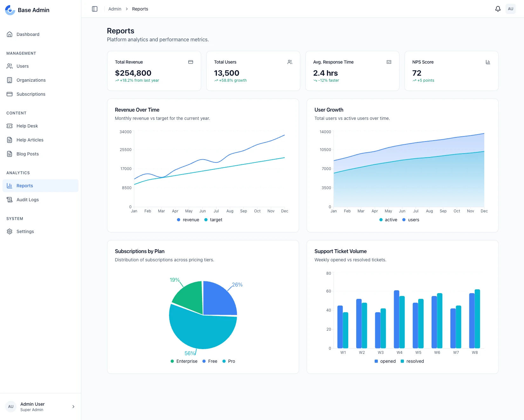
Task: Click the notification bell icon
Action: click(498, 9)
